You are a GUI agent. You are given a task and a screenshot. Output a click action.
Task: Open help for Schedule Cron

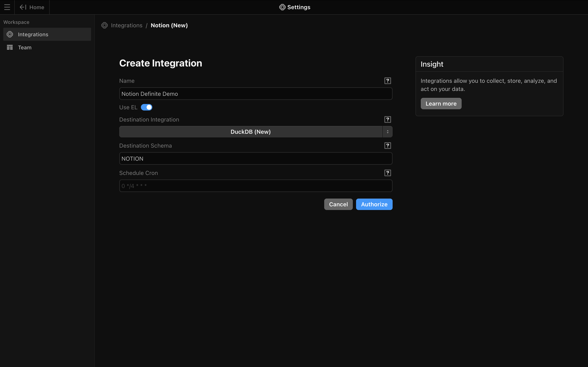coord(387,173)
